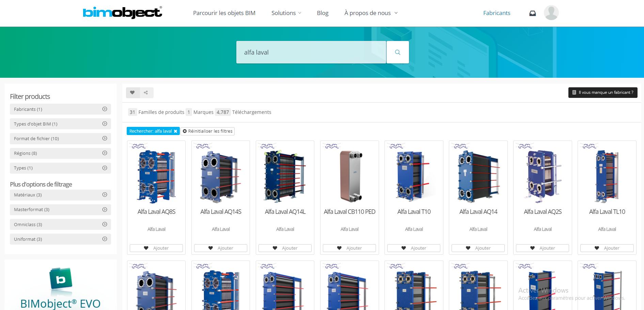
Task: Expand the Format de fichier (10) filter
Action: [61, 138]
